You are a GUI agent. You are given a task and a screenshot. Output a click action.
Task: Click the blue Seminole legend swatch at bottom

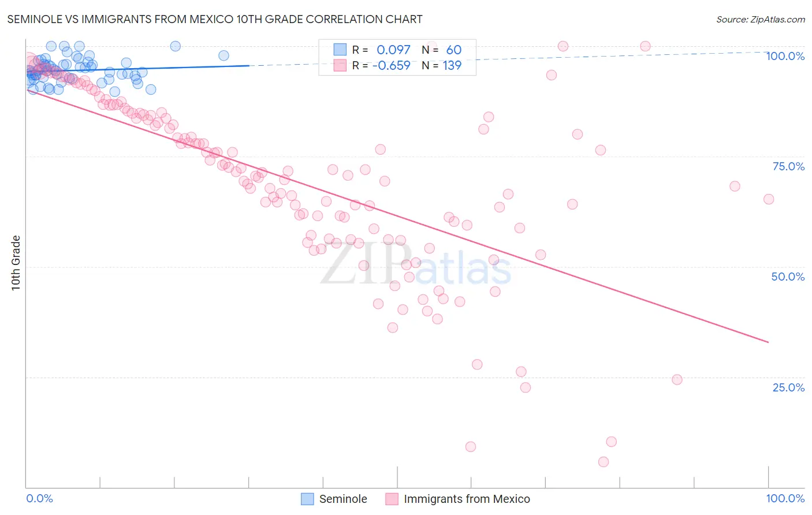click(307, 499)
